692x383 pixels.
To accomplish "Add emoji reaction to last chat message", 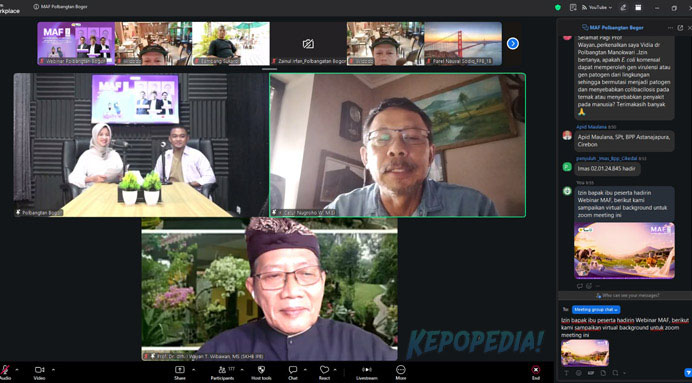I will [589, 286].
